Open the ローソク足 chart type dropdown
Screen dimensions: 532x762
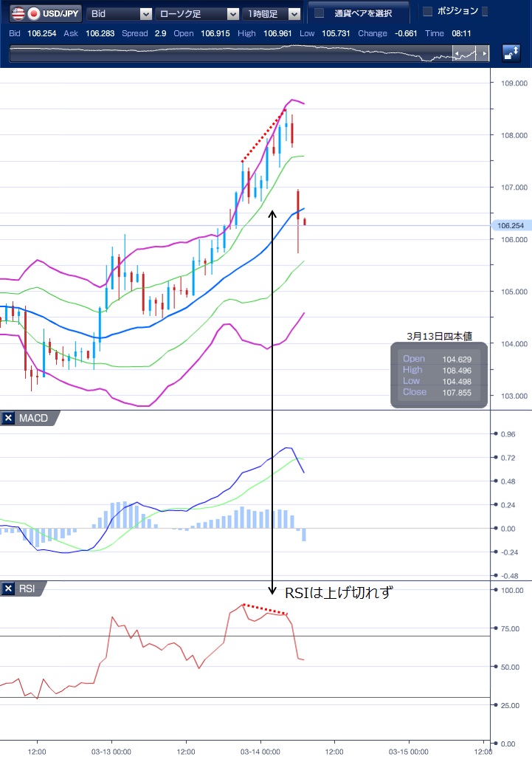[x=233, y=13]
